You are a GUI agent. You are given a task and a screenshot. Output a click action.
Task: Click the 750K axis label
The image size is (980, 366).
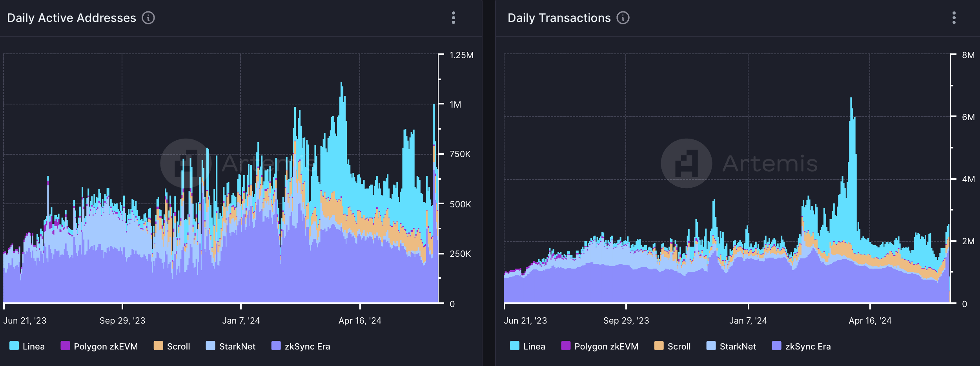point(460,154)
